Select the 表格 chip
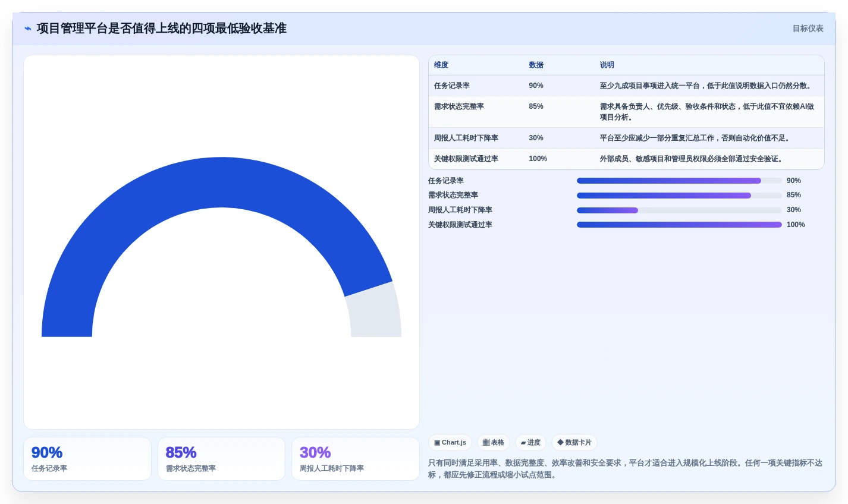Viewport: 848px width, 504px height. coord(494,442)
